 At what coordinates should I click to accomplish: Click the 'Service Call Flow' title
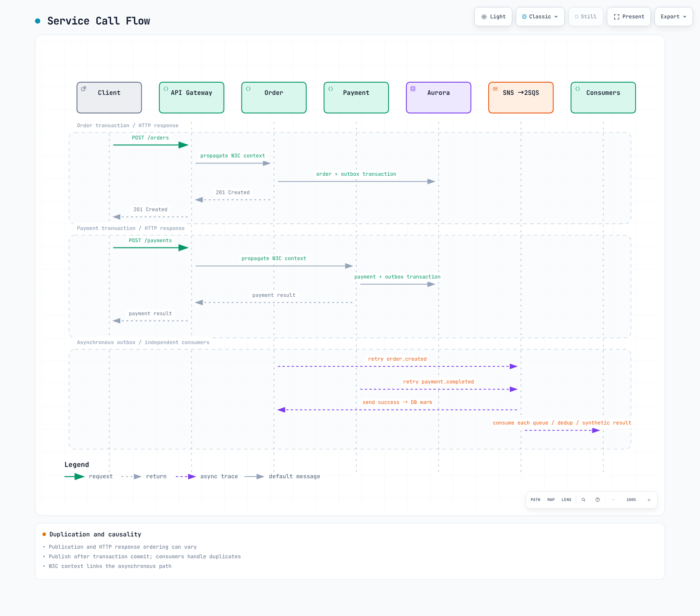98,21
